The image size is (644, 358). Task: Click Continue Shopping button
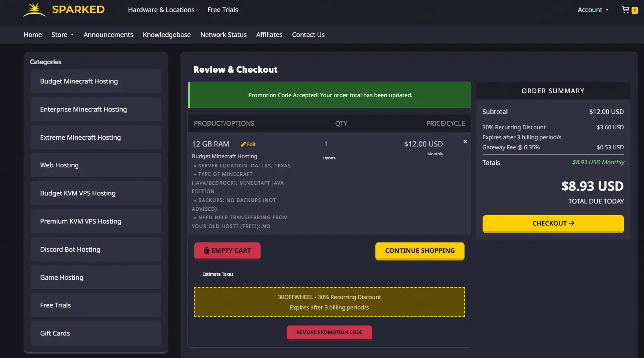pos(420,250)
